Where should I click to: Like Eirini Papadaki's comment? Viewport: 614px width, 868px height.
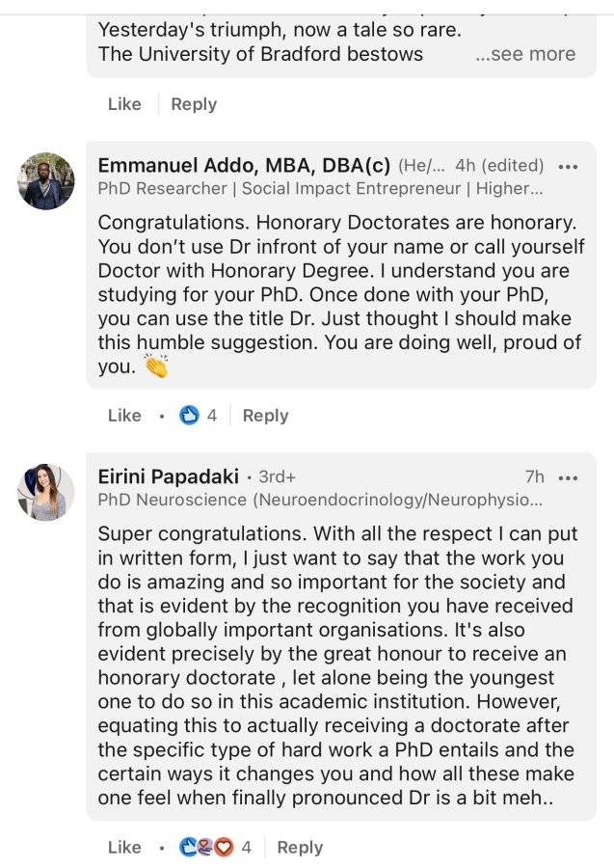click(x=124, y=847)
